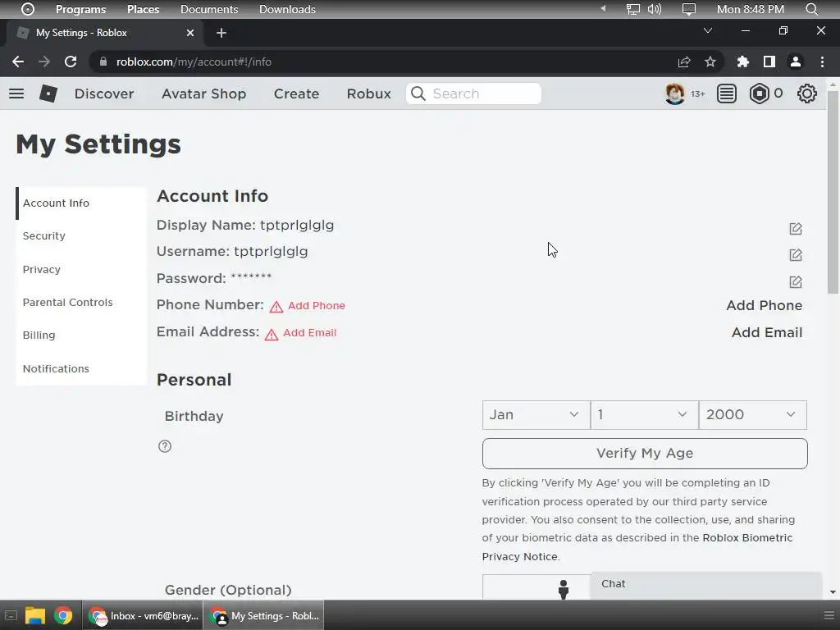Image resolution: width=840 pixels, height=630 pixels.
Task: Open the Notifications settings tab
Action: pyautogui.click(x=81, y=368)
